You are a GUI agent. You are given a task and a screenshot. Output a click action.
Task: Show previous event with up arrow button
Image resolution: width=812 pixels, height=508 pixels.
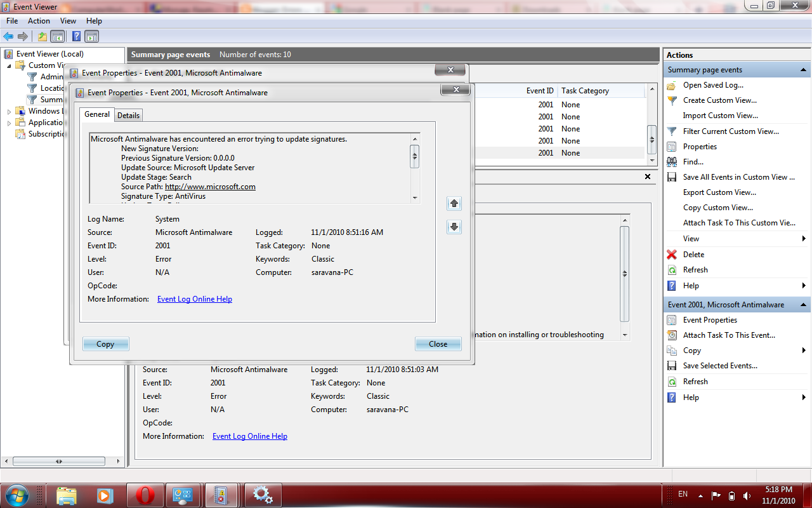tap(454, 204)
